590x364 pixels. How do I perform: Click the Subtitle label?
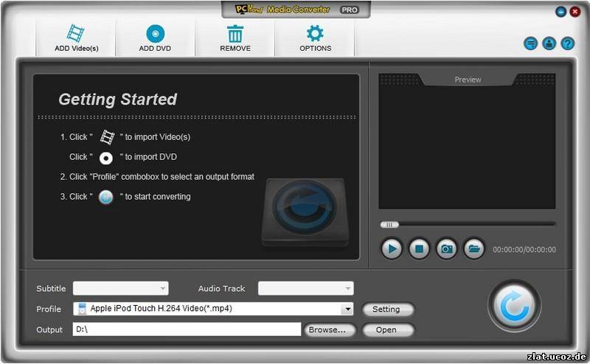tap(51, 288)
